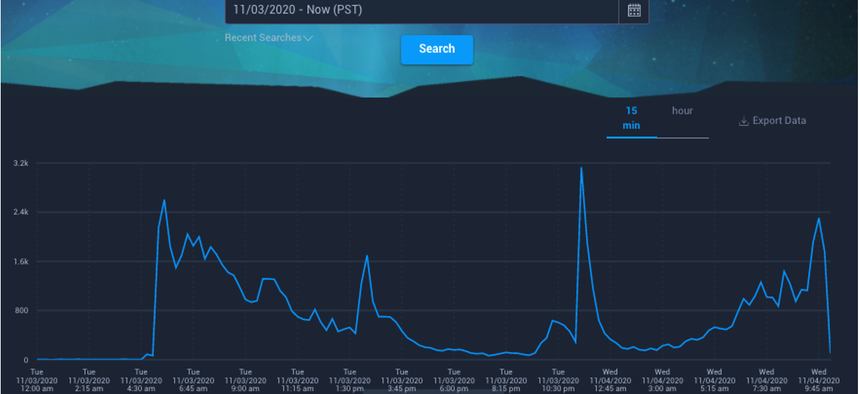860x394 pixels.
Task: Click the Wed 5:15 am axis label
Action: pyautogui.click(x=714, y=381)
